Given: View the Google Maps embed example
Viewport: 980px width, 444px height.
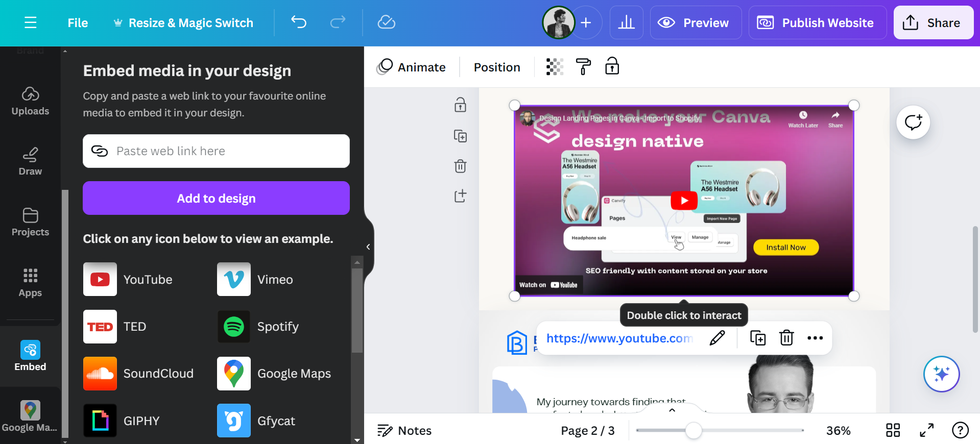Looking at the screenshot, I should [x=274, y=374].
